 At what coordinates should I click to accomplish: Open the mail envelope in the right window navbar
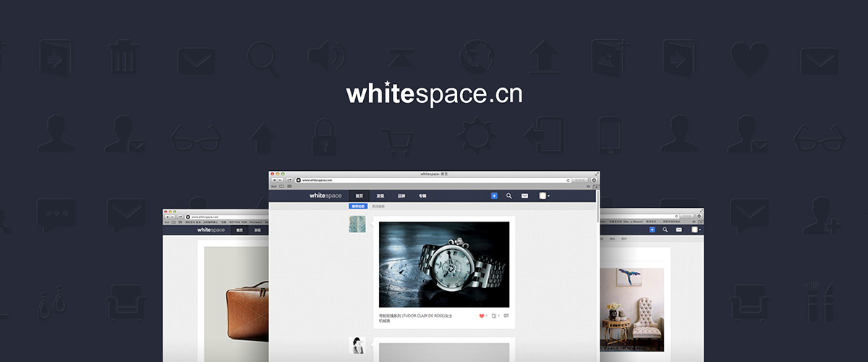678,230
